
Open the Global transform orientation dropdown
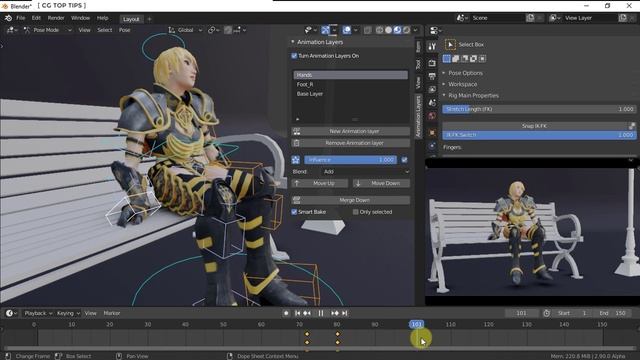coord(185,30)
